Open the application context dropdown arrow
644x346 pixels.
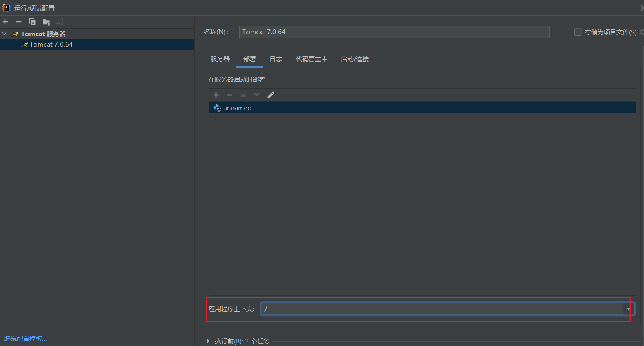click(x=628, y=309)
